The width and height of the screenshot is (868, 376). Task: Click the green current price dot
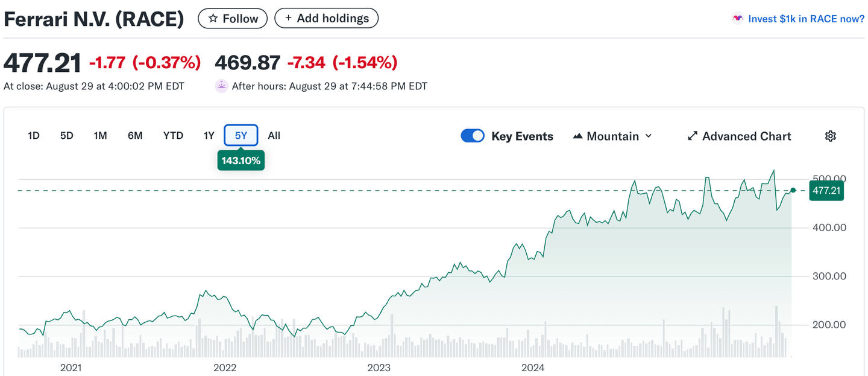793,190
